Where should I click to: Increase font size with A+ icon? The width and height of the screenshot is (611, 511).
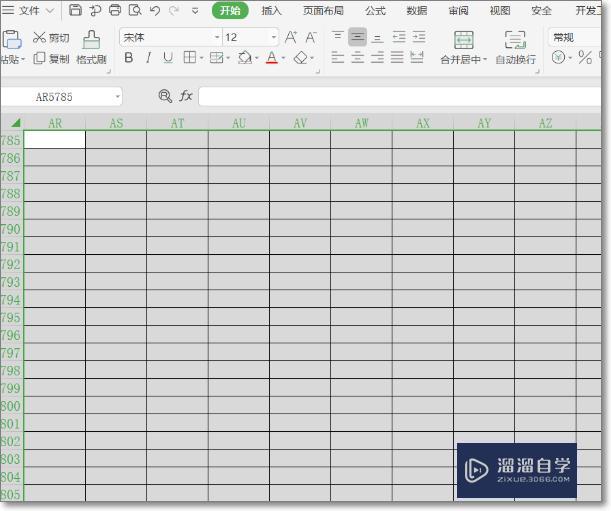point(291,37)
